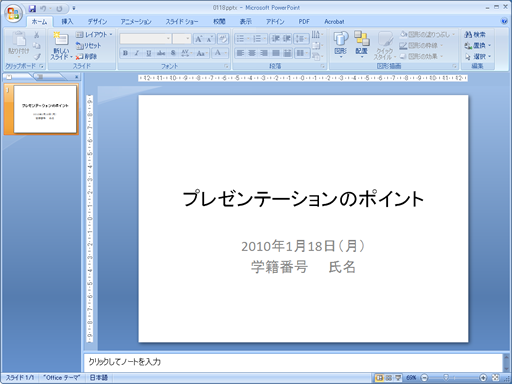
Task: Click the Undo arrow icon
Action: (x=43, y=9)
